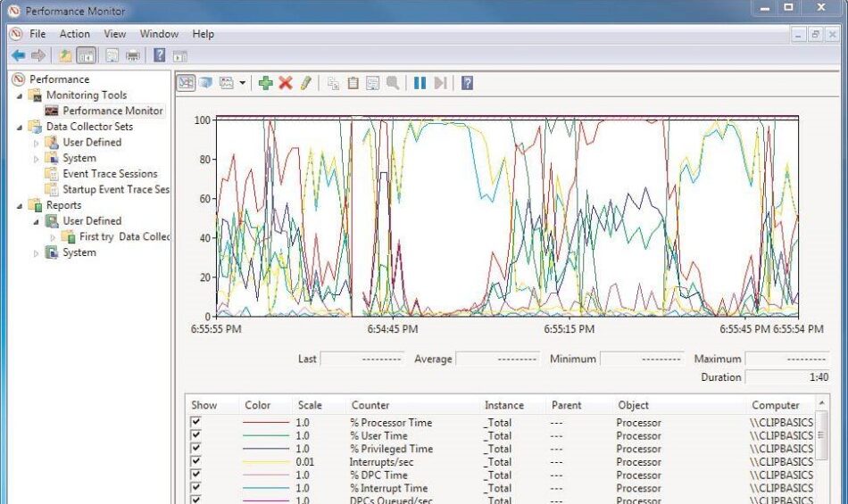Click the Back arrow in the main toolbar
This screenshot has height=504, width=848.
tap(19, 55)
